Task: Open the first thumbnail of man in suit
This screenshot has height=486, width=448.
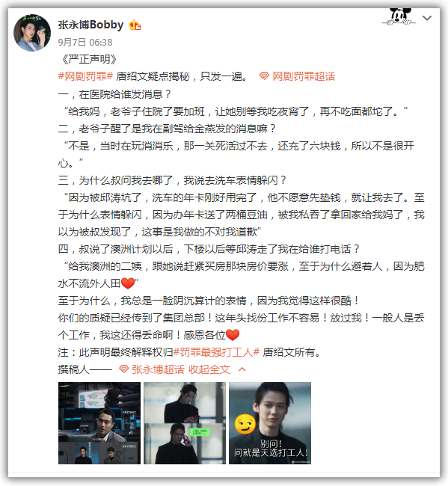Action: [x=99, y=423]
